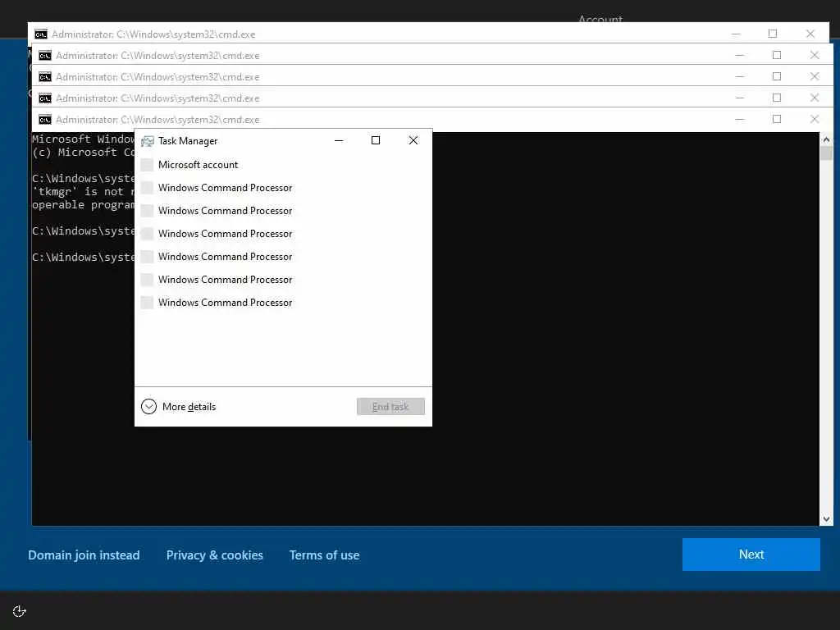
Task: Close the Task Manager window
Action: [413, 141]
